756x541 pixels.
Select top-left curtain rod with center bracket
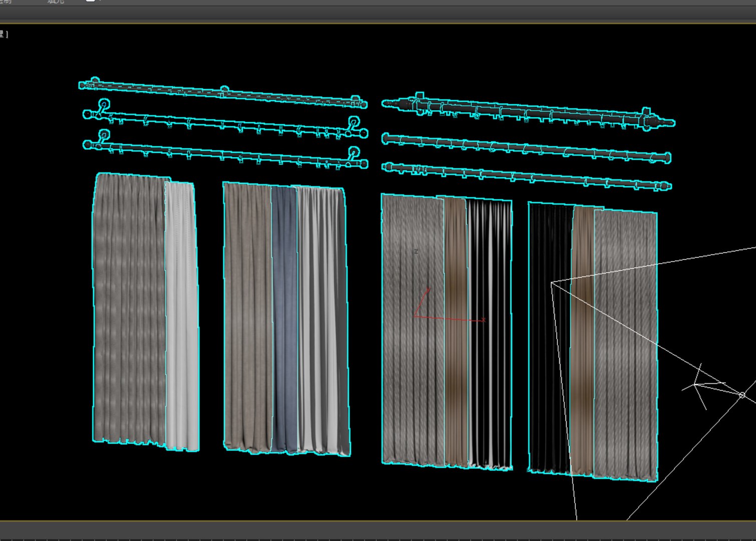(x=223, y=93)
